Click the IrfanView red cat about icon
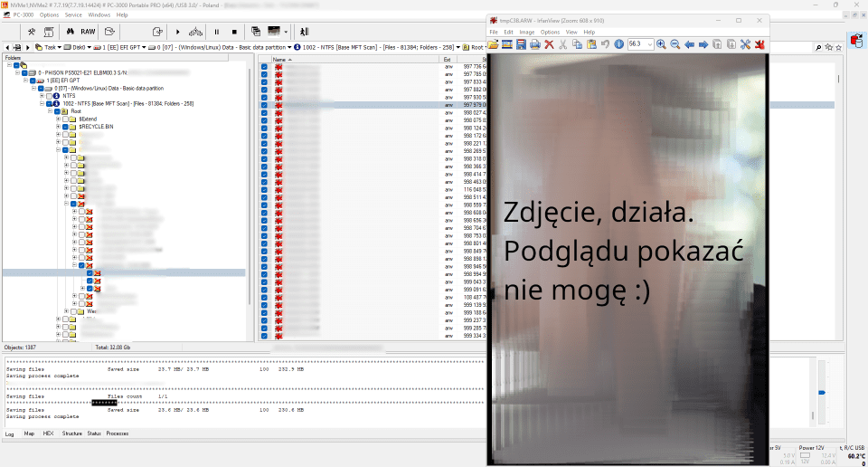The image size is (868, 467). coord(759,44)
